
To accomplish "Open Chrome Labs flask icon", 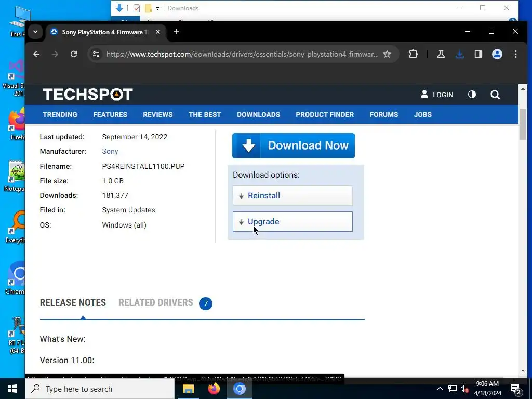I will [x=441, y=54].
